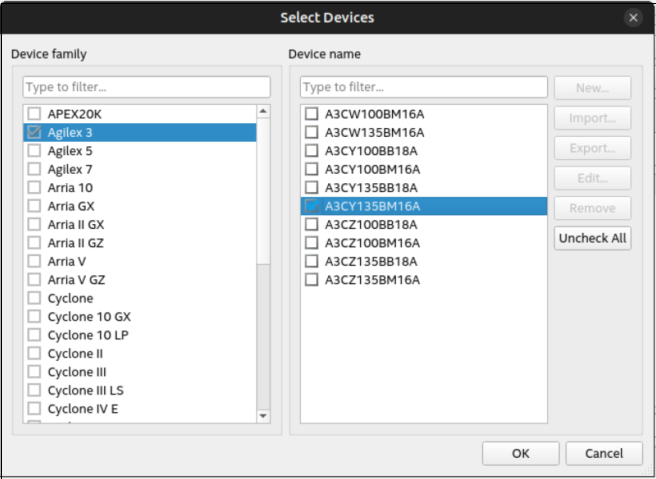Enable the Agilex 5 checkbox
Image resolution: width=656 pixels, height=479 pixels.
pyautogui.click(x=34, y=151)
